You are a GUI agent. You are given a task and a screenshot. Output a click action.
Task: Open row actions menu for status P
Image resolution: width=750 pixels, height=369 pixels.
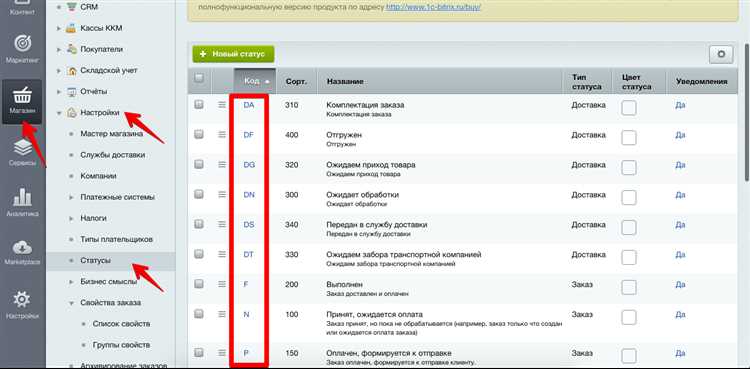coord(222,353)
